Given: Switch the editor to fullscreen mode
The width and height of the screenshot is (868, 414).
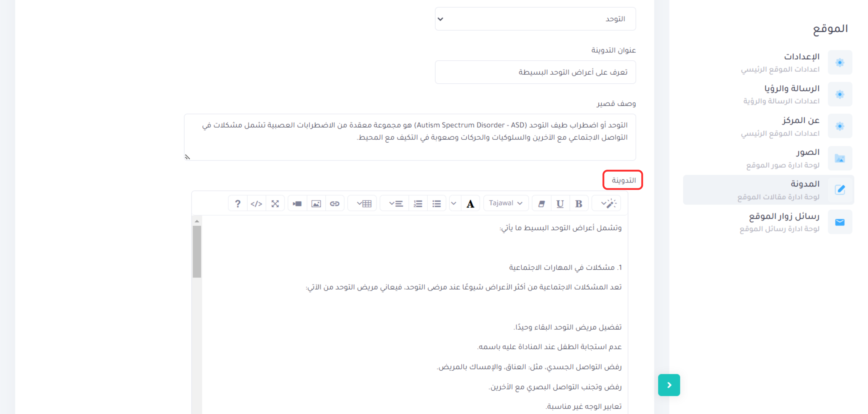Looking at the screenshot, I should tap(275, 203).
